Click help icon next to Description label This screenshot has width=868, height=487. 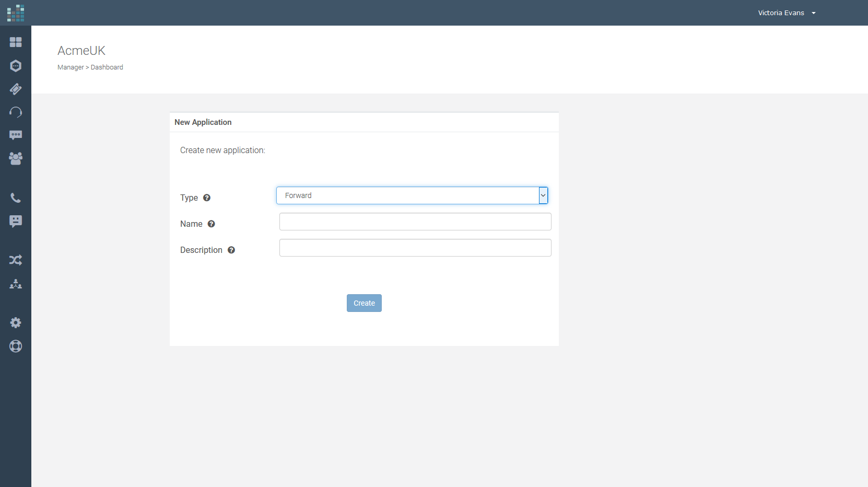231,250
